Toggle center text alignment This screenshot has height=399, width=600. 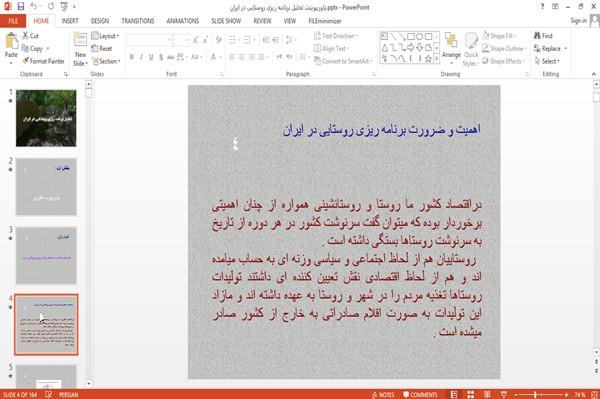click(241, 57)
